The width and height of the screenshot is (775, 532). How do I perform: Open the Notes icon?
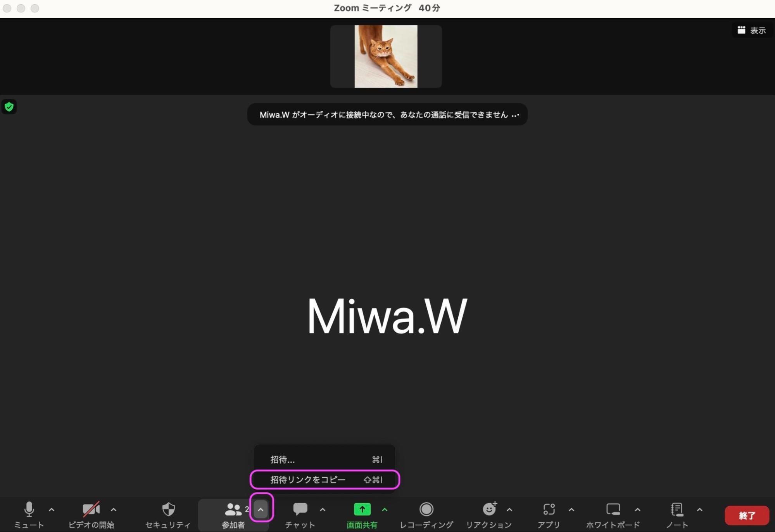[677, 509]
